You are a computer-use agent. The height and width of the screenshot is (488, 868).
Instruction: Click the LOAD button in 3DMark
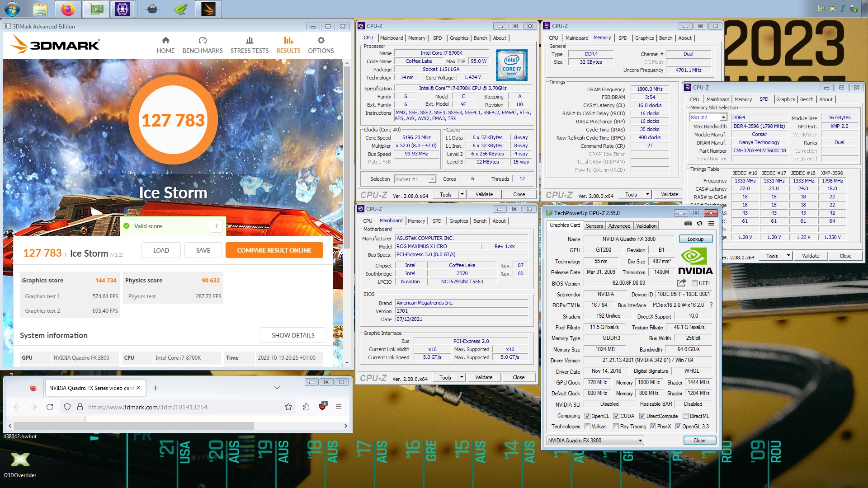point(161,250)
